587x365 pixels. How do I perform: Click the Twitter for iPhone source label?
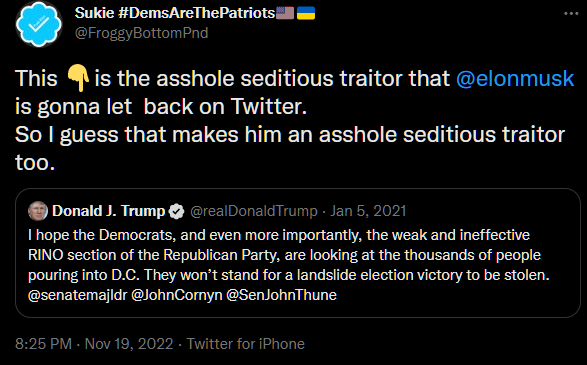tap(246, 344)
